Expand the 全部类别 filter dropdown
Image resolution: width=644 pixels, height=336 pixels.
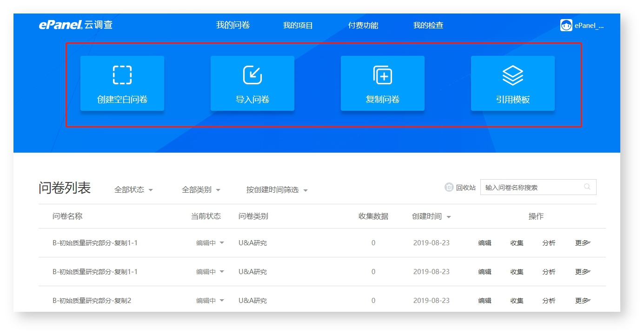[201, 190]
